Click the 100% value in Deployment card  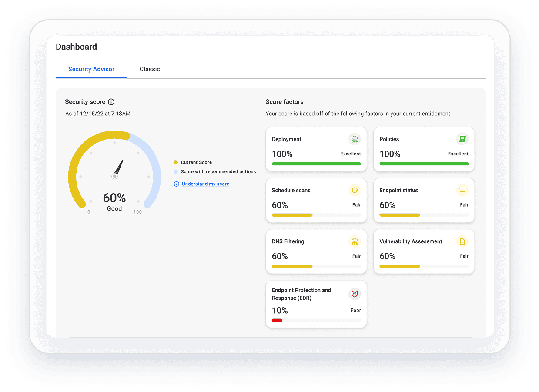[x=282, y=154]
